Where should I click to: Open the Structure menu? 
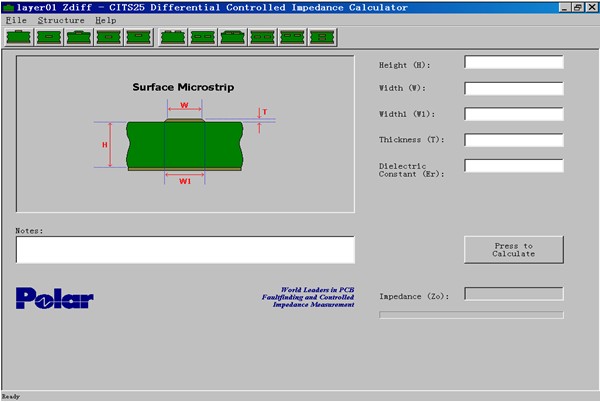pos(61,20)
